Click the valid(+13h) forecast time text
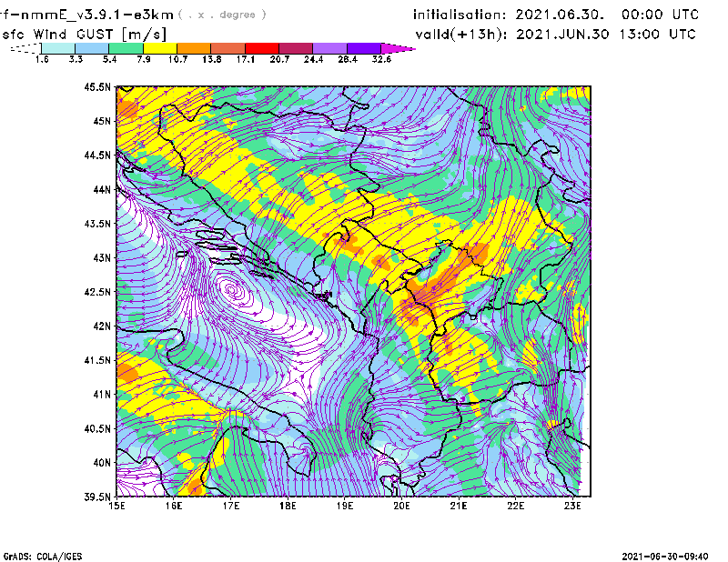This screenshot has height=562, width=728. (x=556, y=35)
